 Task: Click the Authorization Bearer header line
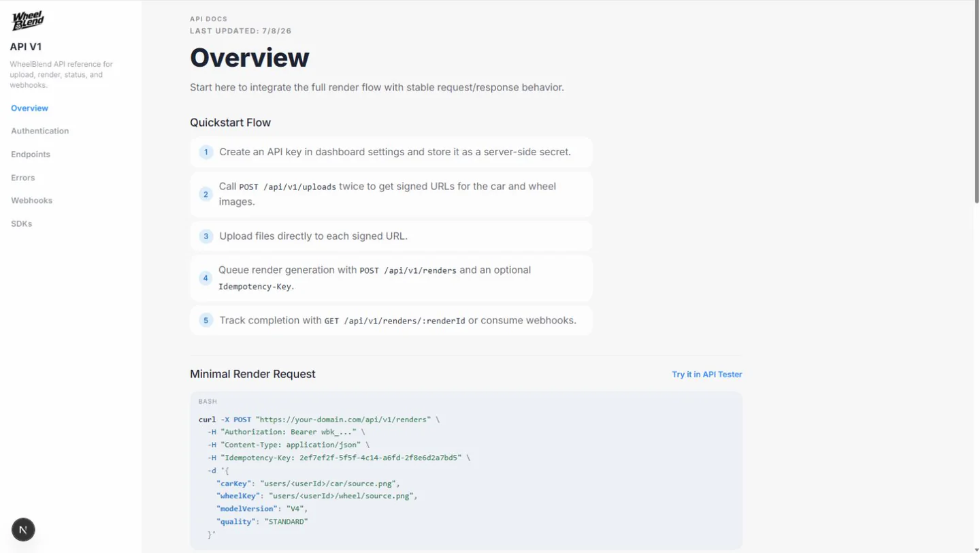coord(287,432)
